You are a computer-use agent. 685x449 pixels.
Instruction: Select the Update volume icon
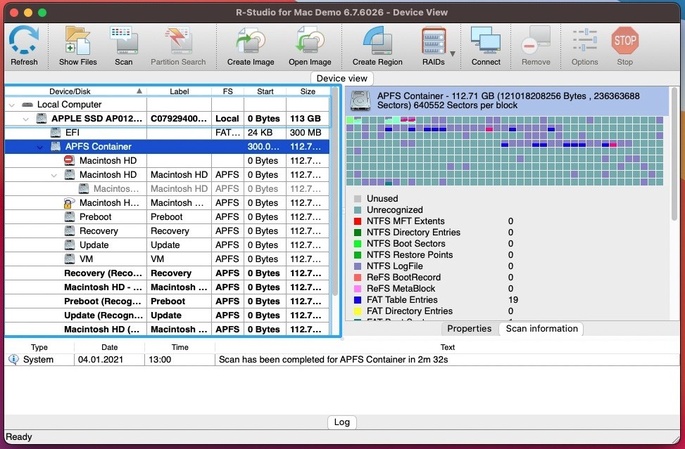point(69,245)
